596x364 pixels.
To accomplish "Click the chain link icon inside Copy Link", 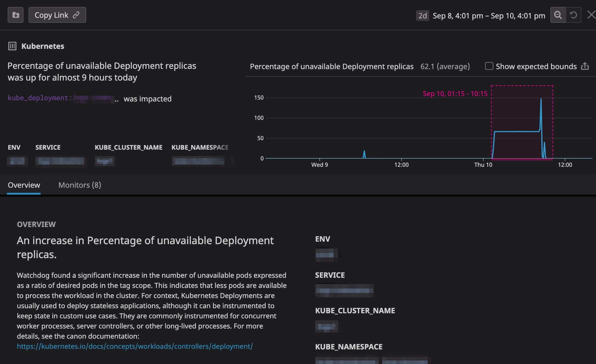I will pyautogui.click(x=75, y=15).
